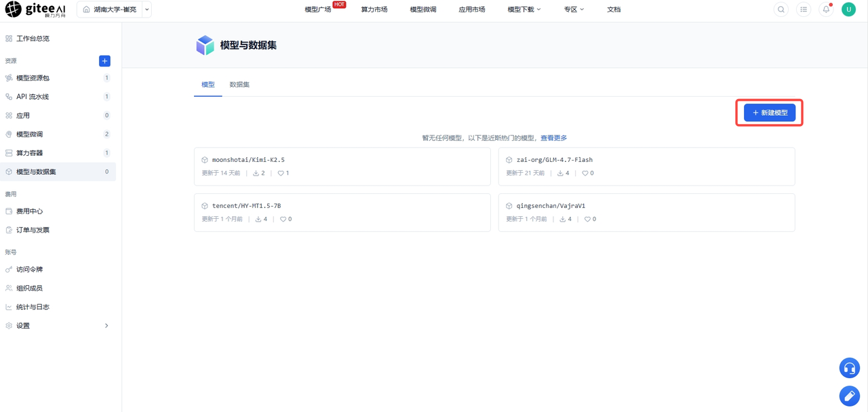Click the 费用中心 sidebar icon
Image resolution: width=868 pixels, height=412 pixels.
pos(9,211)
